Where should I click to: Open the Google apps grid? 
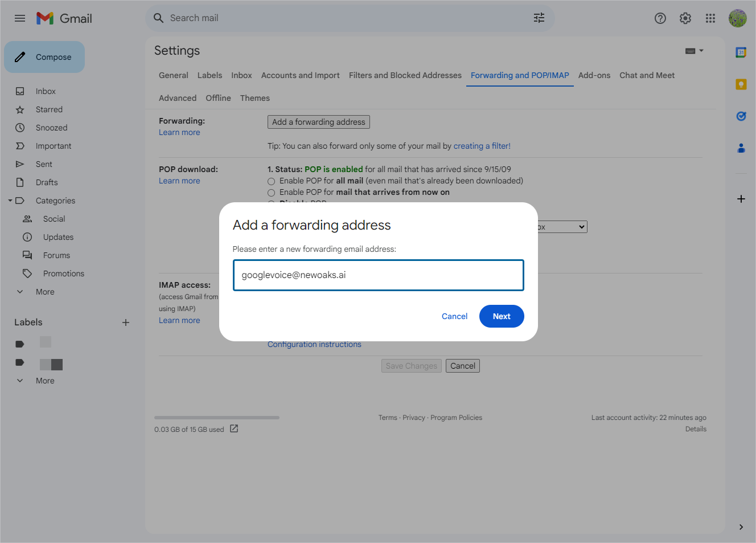[710, 18]
